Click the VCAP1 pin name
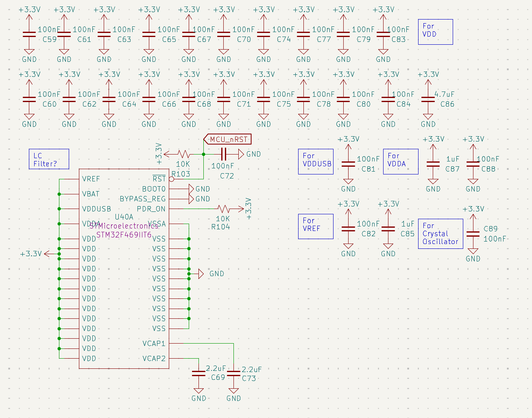This screenshot has height=418, width=532. (x=154, y=344)
